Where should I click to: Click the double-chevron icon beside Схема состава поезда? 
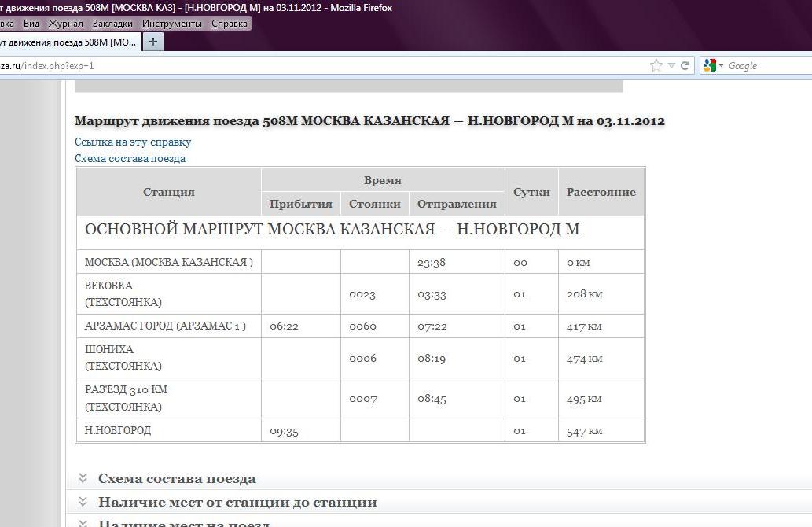click(83, 478)
